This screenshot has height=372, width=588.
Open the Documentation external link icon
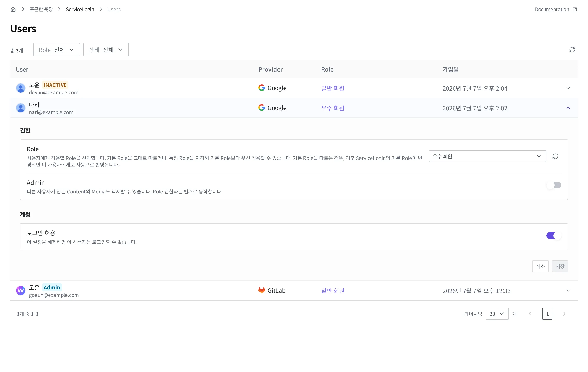[575, 9]
